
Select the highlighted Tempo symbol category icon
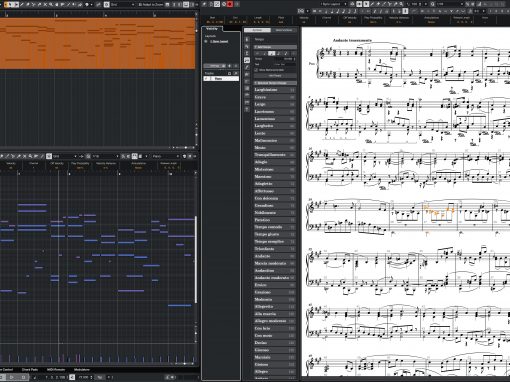point(247,60)
